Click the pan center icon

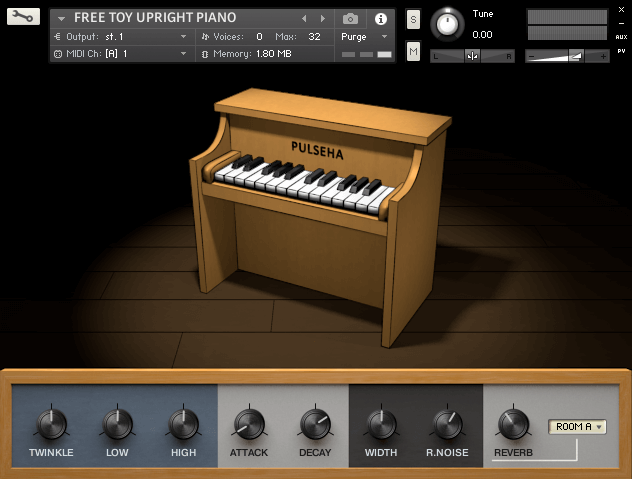tap(472, 56)
